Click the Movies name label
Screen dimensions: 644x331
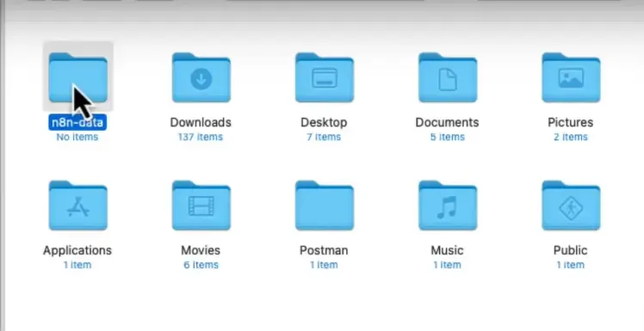201,250
